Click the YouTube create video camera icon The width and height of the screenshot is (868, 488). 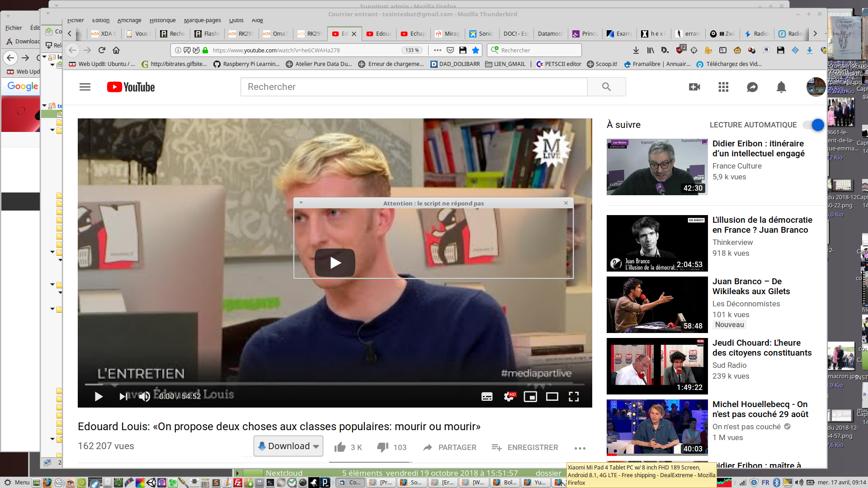(x=694, y=87)
